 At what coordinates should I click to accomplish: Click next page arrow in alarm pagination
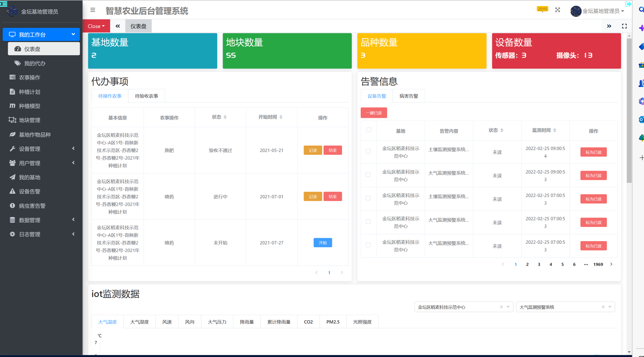pos(611,264)
